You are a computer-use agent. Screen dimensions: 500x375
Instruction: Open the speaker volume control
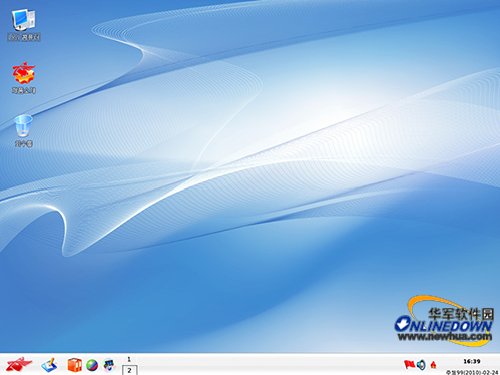(421, 365)
